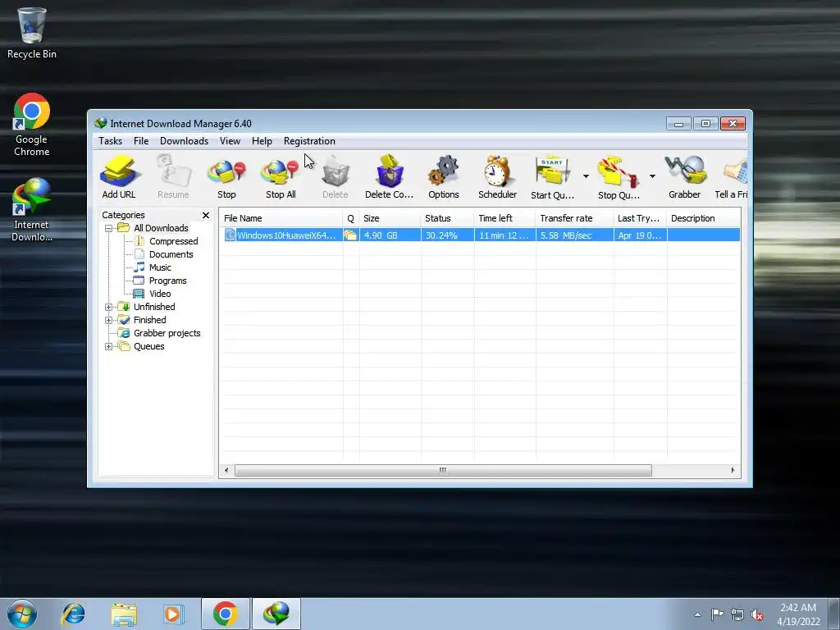The width and height of the screenshot is (840, 630).
Task: Select the Queues category
Action: [149, 346]
